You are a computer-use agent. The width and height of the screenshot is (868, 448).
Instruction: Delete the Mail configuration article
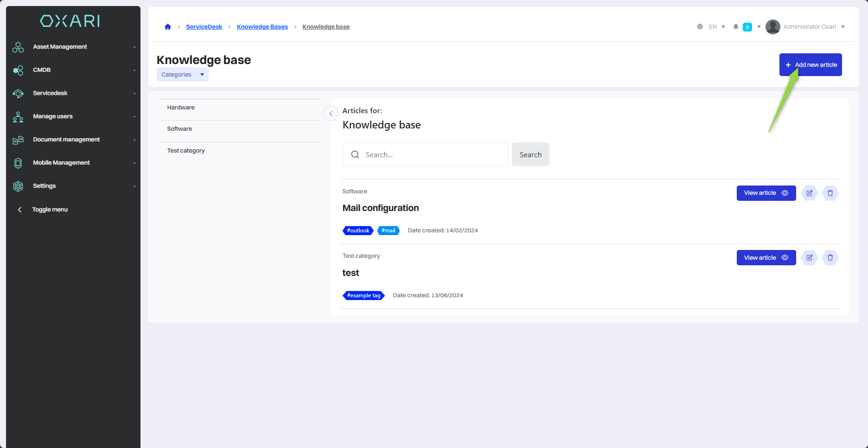coord(830,193)
